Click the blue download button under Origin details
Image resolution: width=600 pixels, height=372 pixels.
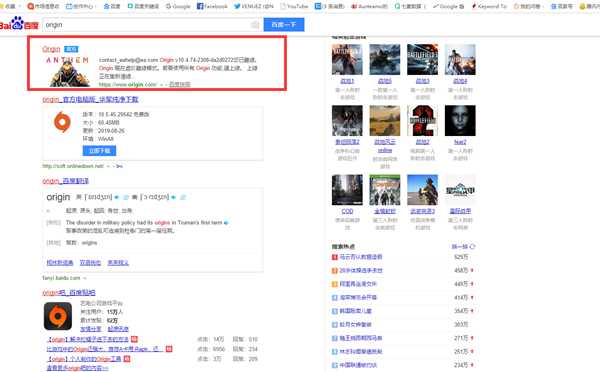(x=99, y=150)
